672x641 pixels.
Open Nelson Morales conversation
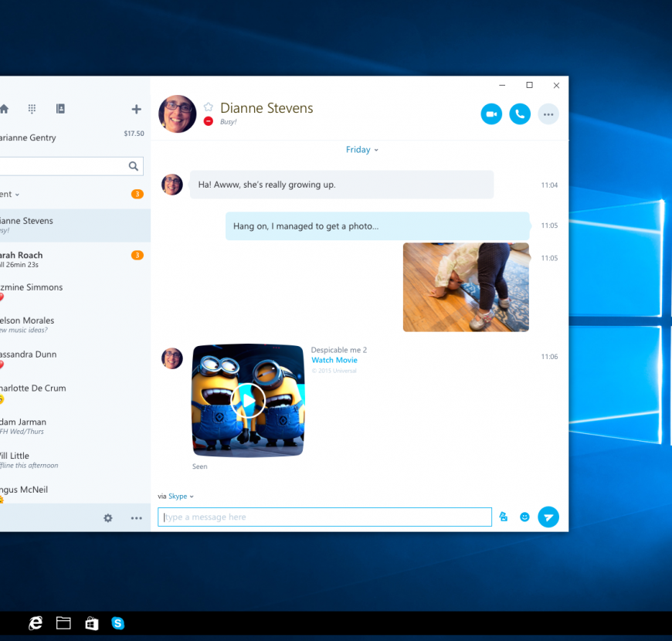pos(75,325)
